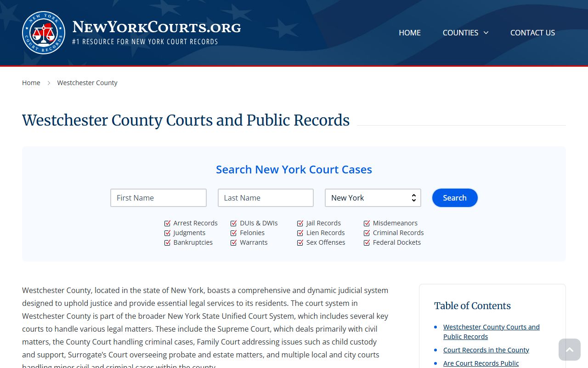588x368 pixels.
Task: Toggle the Judgments checkbox
Action: [167, 233]
